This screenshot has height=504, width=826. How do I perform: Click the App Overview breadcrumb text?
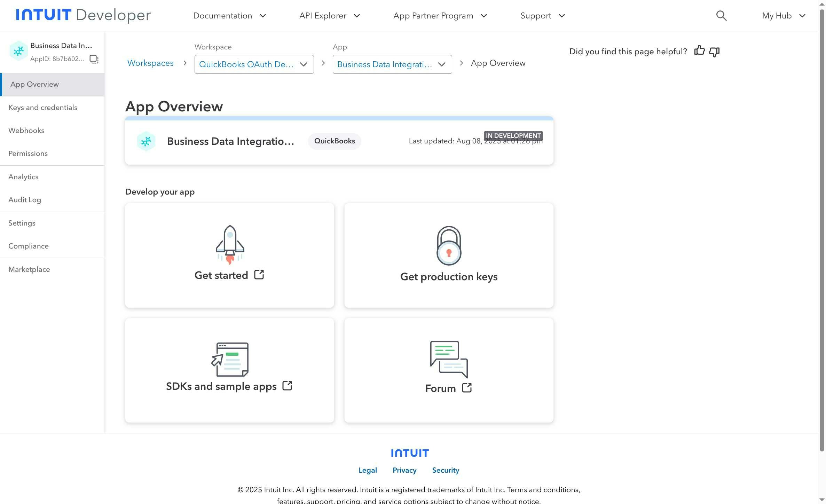click(498, 63)
